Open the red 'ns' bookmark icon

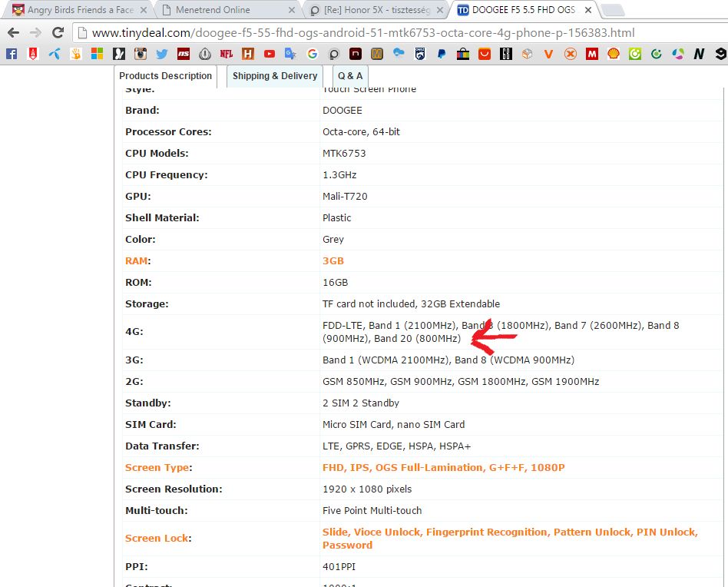coord(184,54)
